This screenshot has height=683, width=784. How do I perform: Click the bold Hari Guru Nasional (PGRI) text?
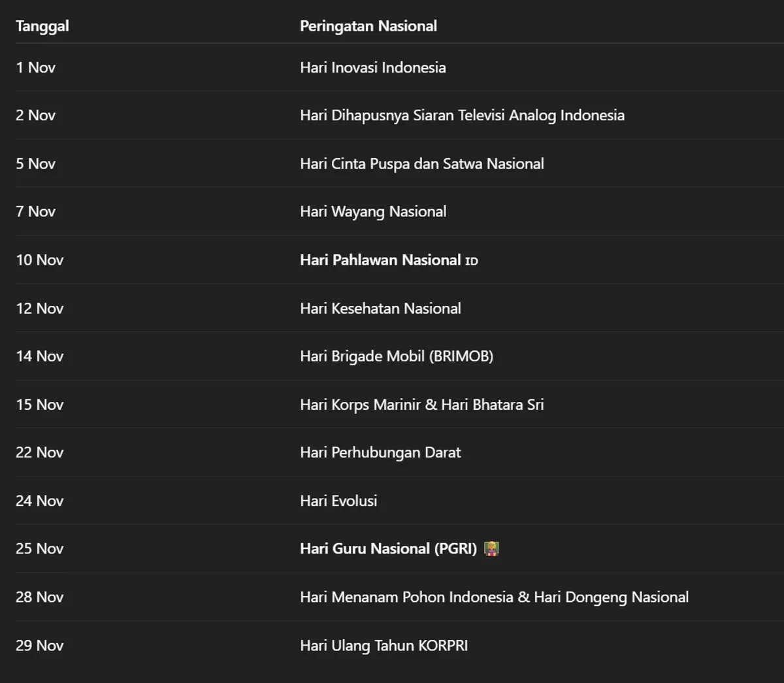pos(388,549)
